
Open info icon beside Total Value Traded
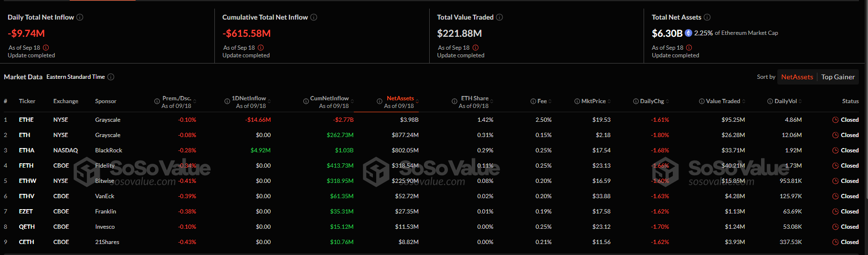[499, 17]
